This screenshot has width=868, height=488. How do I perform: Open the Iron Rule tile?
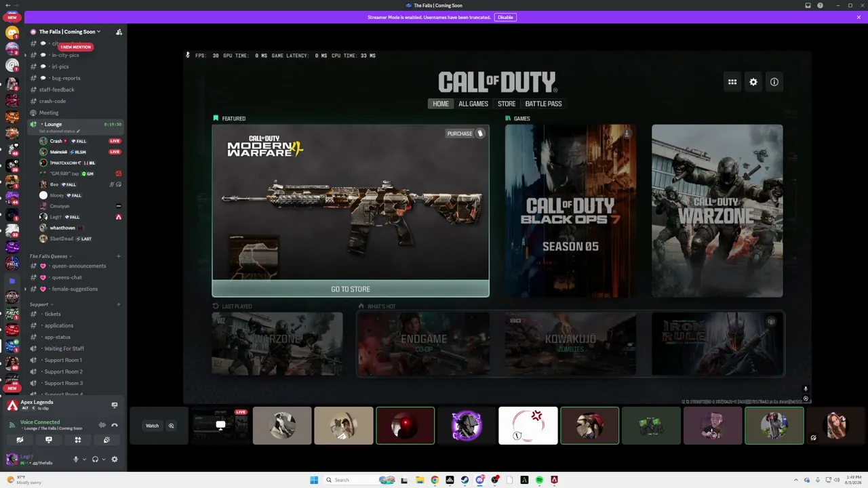coord(717,344)
